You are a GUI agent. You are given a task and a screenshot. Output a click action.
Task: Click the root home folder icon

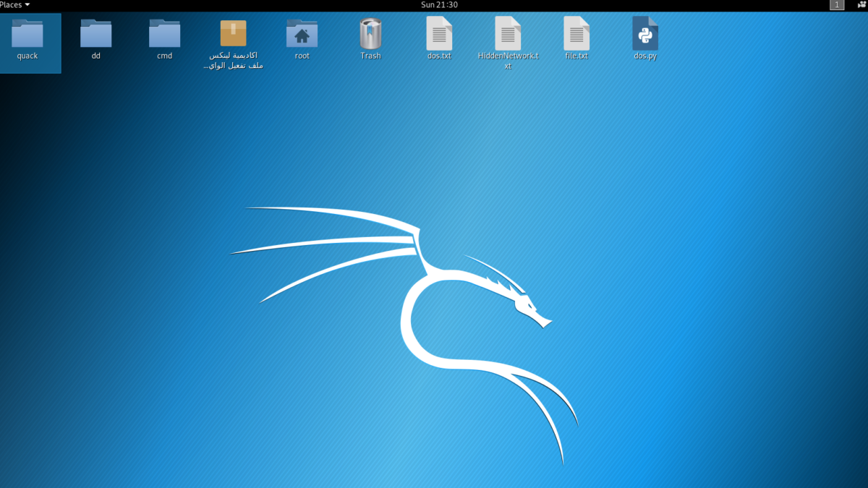(x=302, y=33)
